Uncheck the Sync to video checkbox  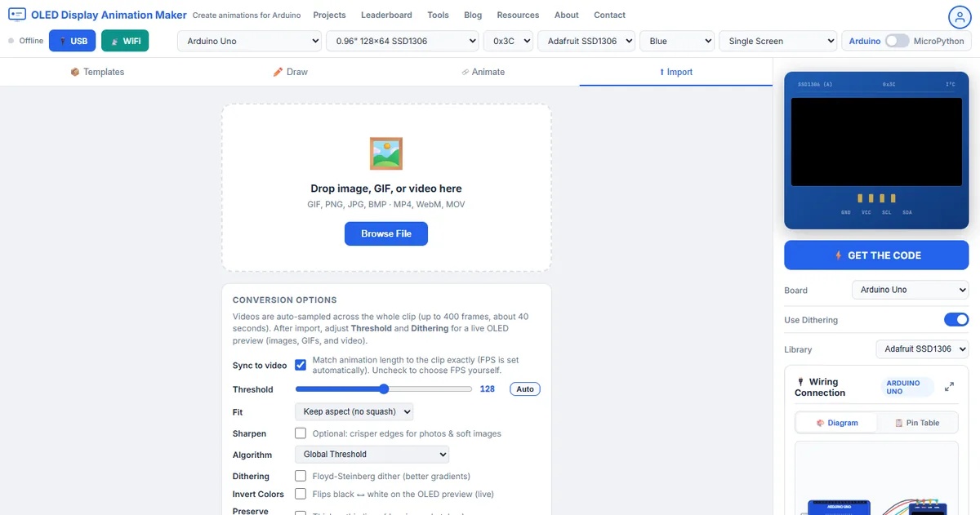tap(301, 365)
